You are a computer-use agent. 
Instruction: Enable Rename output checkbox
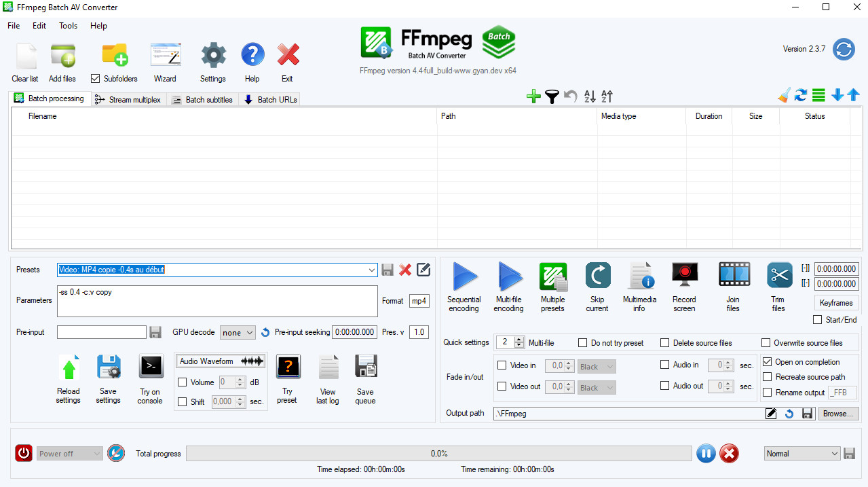(768, 393)
